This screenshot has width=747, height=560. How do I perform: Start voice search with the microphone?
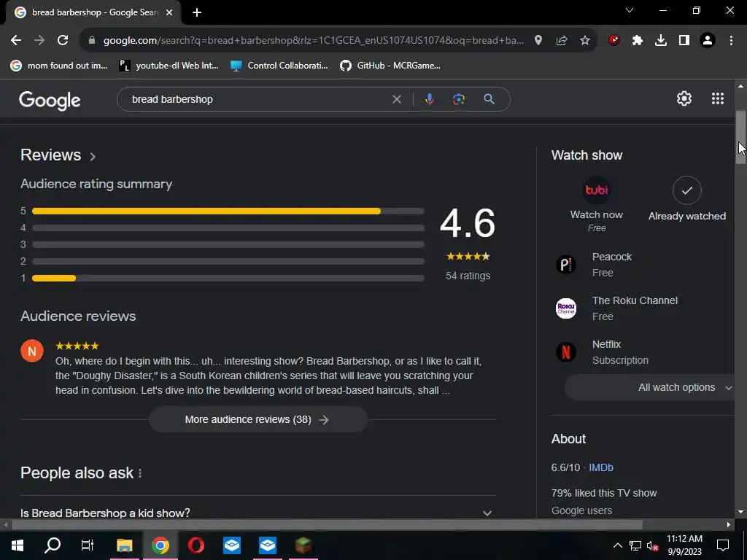[429, 99]
